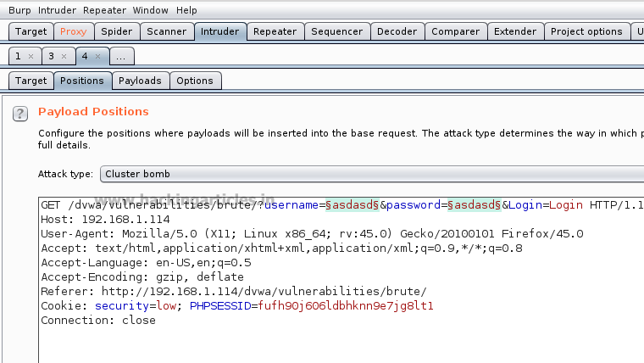The height and width of the screenshot is (363, 644).
Task: Open the Repeater menu in menu bar
Action: [x=104, y=10]
